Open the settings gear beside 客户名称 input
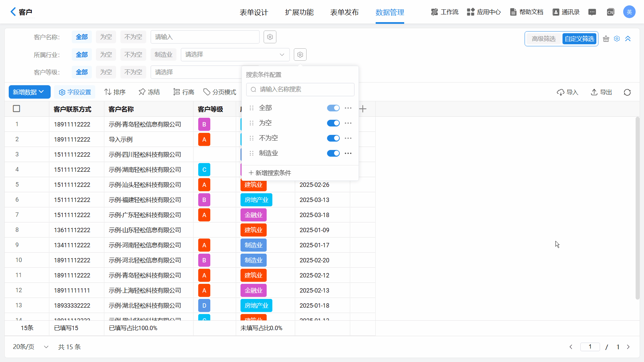Screen dimensions: 644x362 [270, 37]
